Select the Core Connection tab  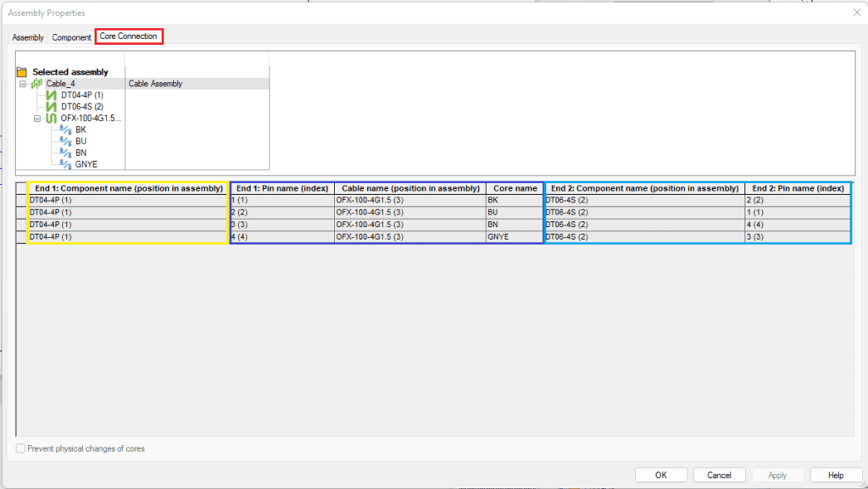click(x=128, y=36)
